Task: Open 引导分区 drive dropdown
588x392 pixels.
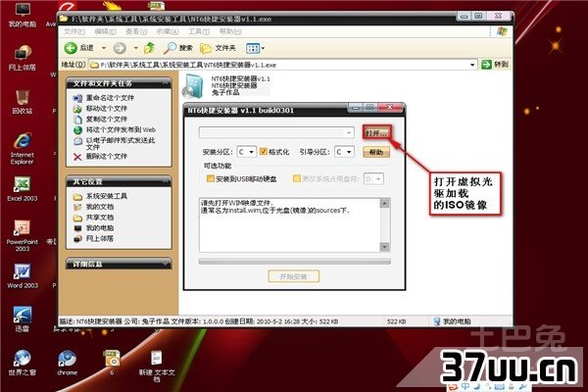Action: coord(349,152)
